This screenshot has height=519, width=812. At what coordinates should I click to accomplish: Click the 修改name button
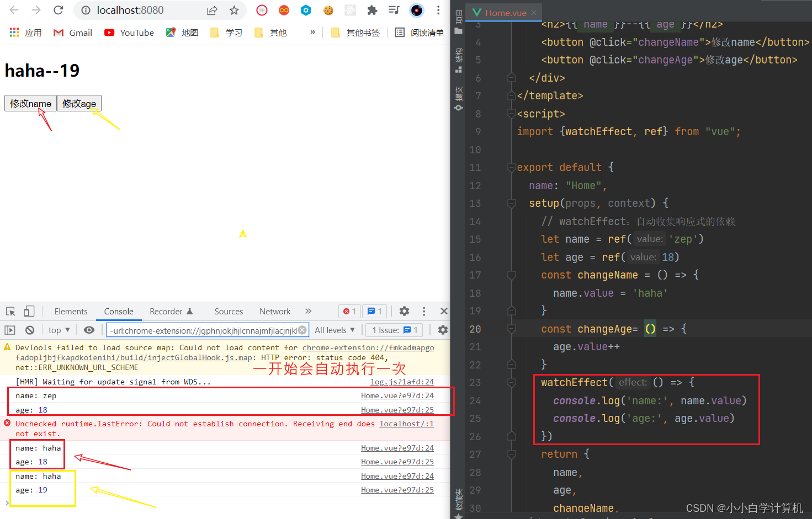point(30,103)
